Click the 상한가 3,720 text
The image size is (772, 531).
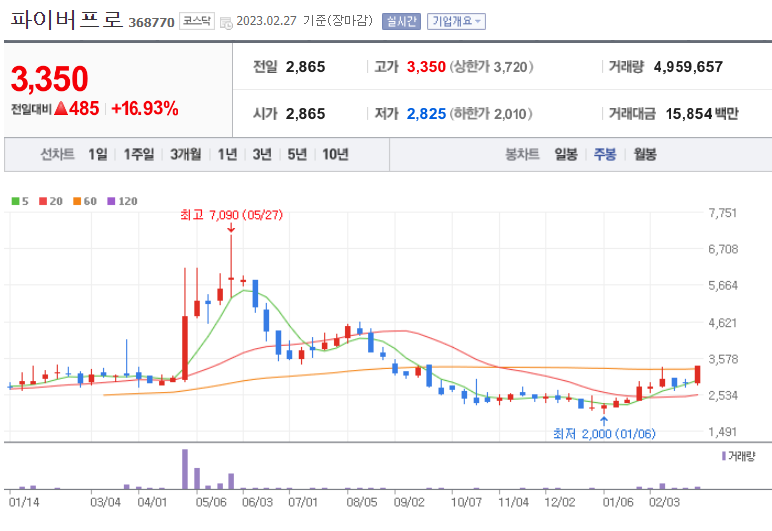(x=491, y=67)
